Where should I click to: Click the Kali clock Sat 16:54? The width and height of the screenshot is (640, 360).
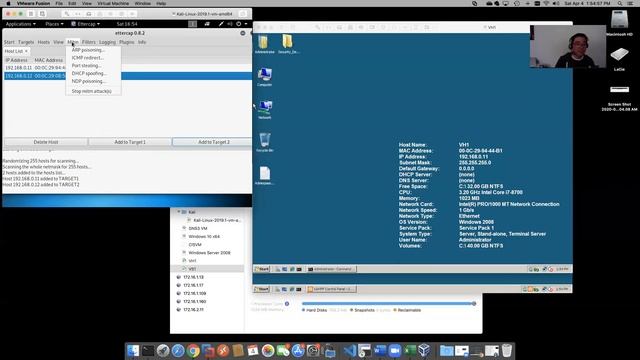[x=127, y=24]
